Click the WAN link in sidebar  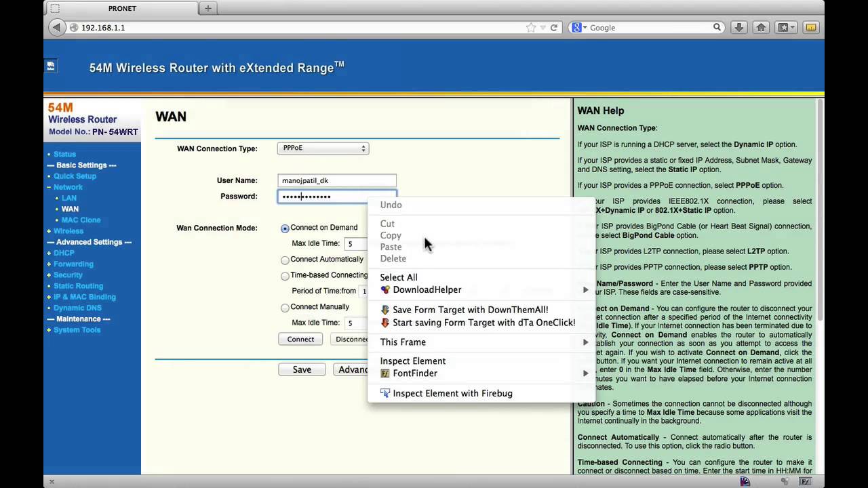pos(70,209)
